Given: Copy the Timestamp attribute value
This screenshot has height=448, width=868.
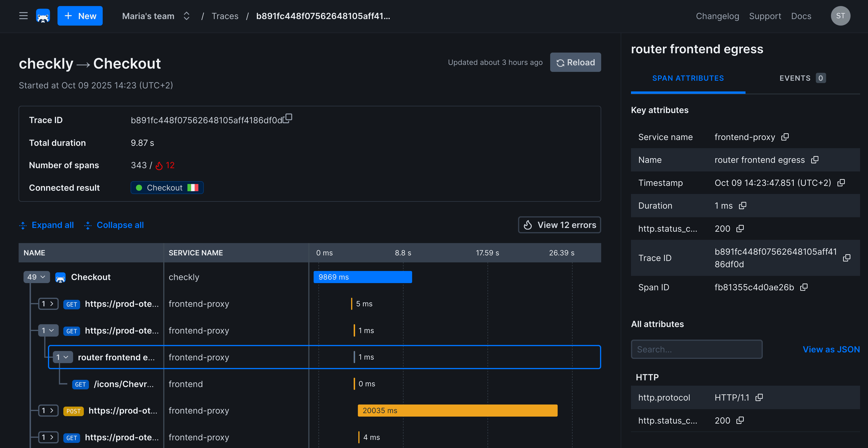Looking at the screenshot, I should 841,183.
